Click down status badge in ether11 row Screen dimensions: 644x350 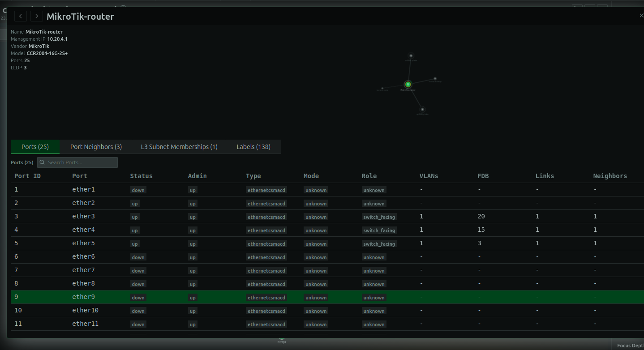(x=138, y=324)
